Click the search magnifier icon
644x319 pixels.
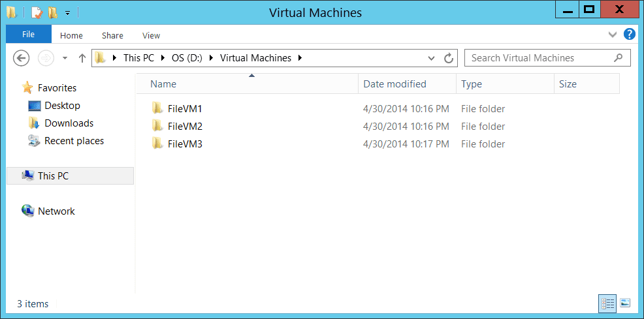619,58
